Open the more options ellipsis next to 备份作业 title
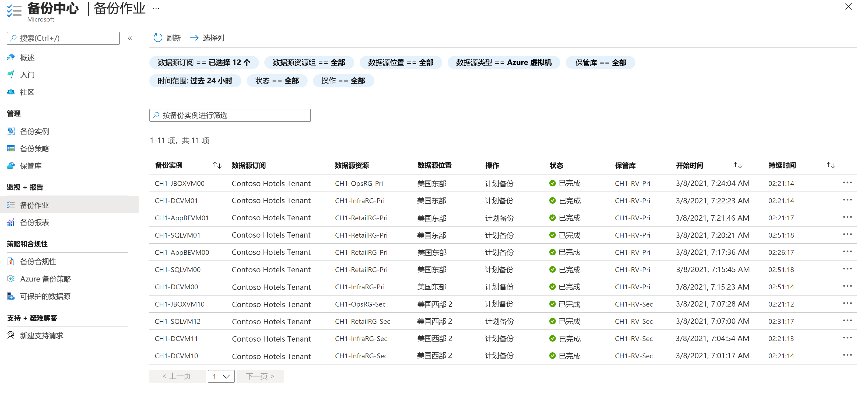This screenshot has width=868, height=396. (156, 8)
